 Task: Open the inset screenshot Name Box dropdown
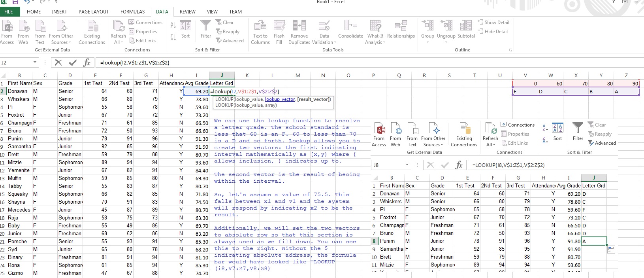(x=407, y=165)
